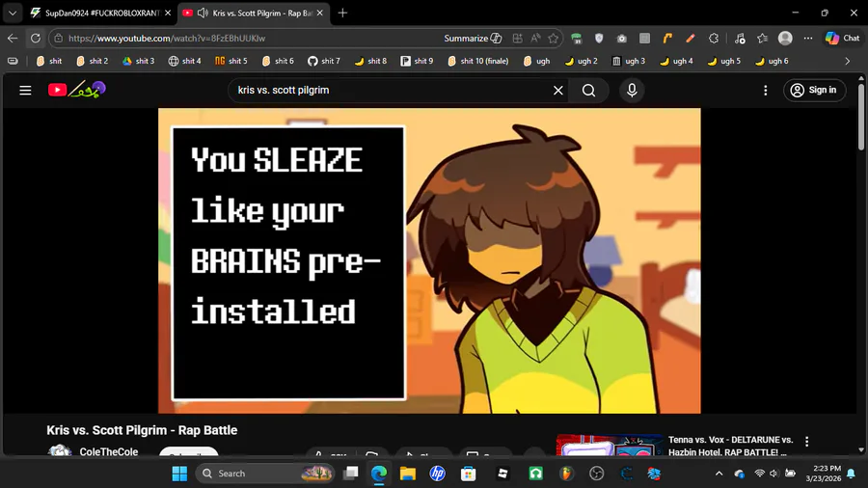The height and width of the screenshot is (488, 868).
Task: Focus the browser address bar URL
Action: pyautogui.click(x=167, y=39)
